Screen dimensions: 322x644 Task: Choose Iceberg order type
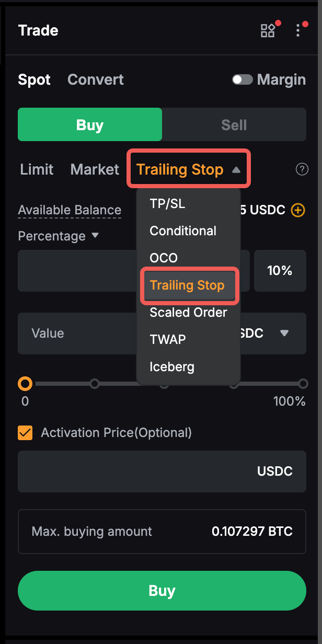(x=172, y=367)
